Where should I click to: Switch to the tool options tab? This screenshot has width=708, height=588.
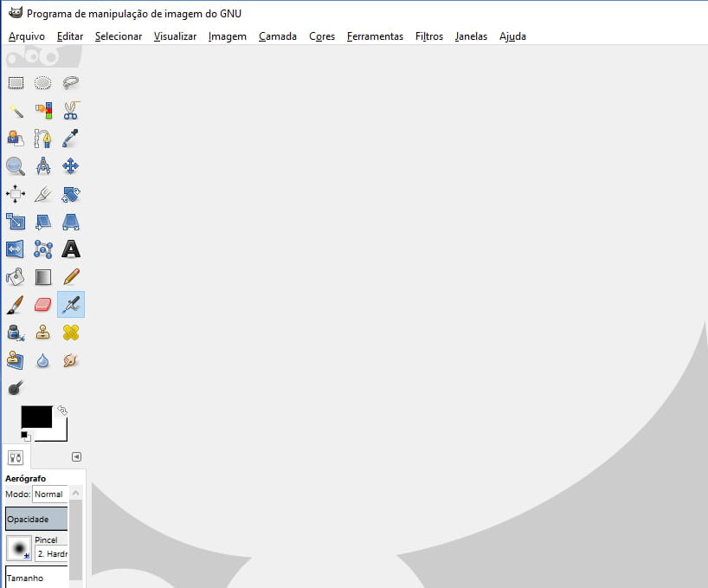pos(15,458)
